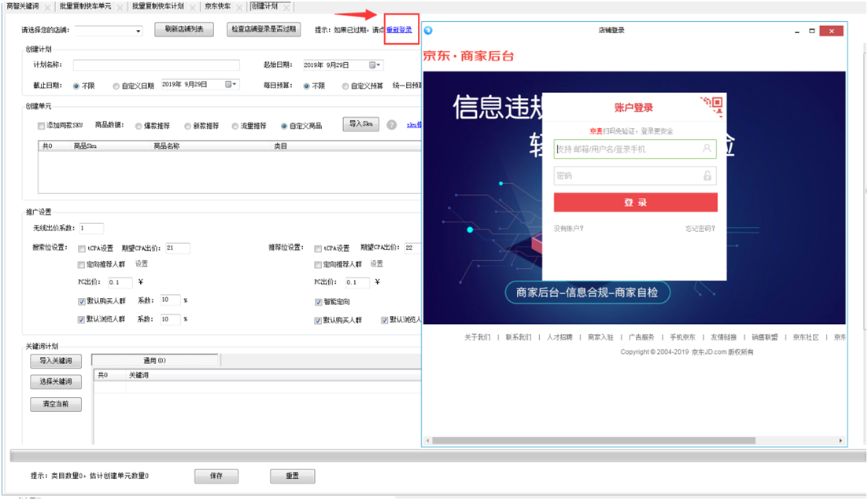Screen dimensions: 868x500
Task: Select 不限 for 截止日期
Action: [x=76, y=86]
